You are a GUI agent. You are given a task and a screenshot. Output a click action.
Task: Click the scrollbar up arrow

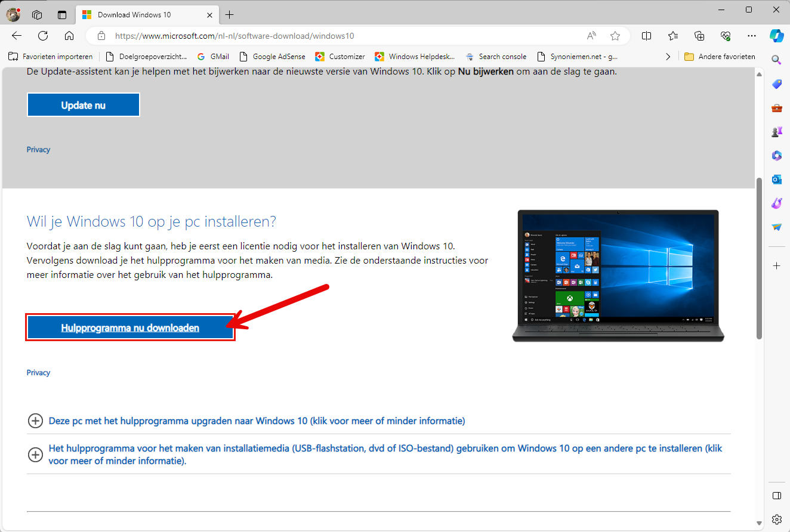click(x=760, y=74)
